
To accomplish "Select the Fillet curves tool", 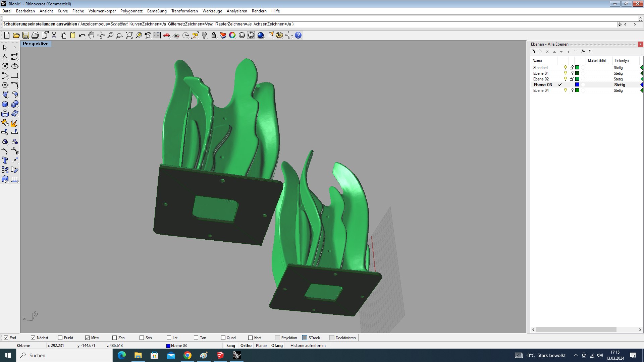I will (15, 85).
